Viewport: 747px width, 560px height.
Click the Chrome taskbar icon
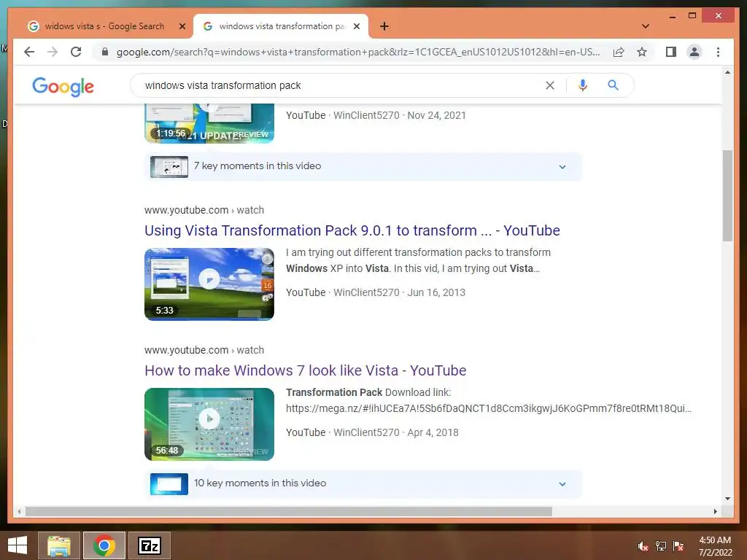pos(104,545)
